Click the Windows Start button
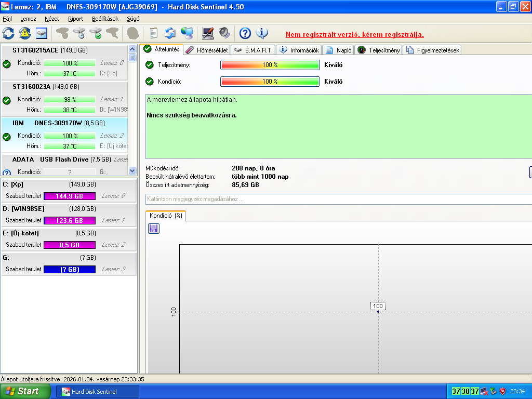 point(25,391)
